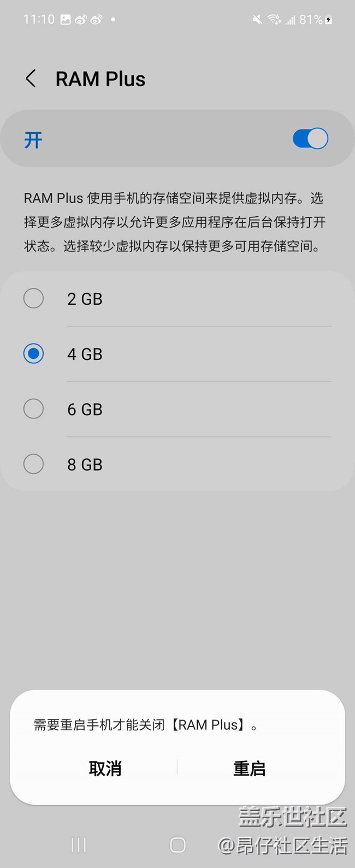Open recent apps from navigation bar
The width and height of the screenshot is (355, 868).
[79, 845]
